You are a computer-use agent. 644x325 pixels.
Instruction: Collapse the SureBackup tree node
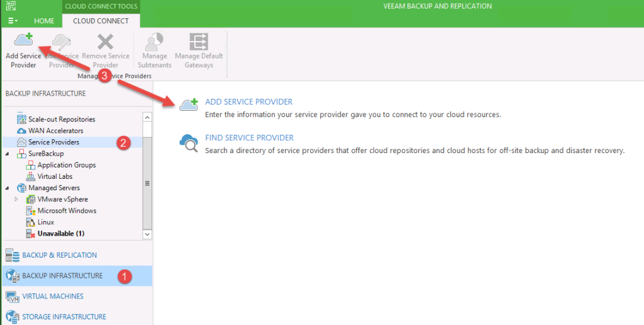tap(8, 154)
